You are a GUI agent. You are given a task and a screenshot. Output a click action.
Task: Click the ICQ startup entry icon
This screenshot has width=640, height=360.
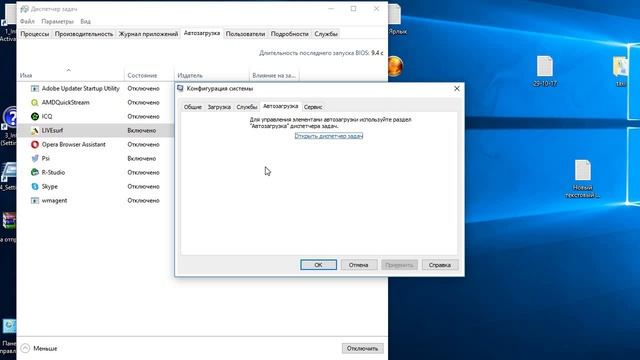click(35, 116)
